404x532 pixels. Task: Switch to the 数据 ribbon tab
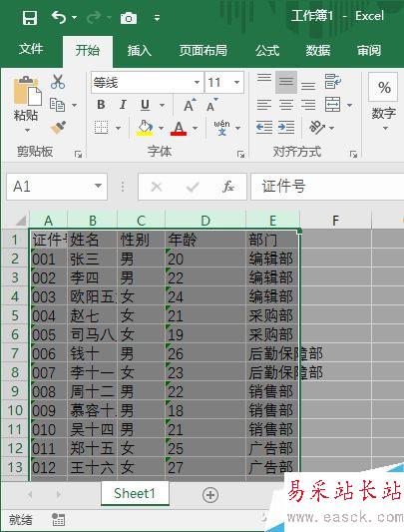(317, 50)
